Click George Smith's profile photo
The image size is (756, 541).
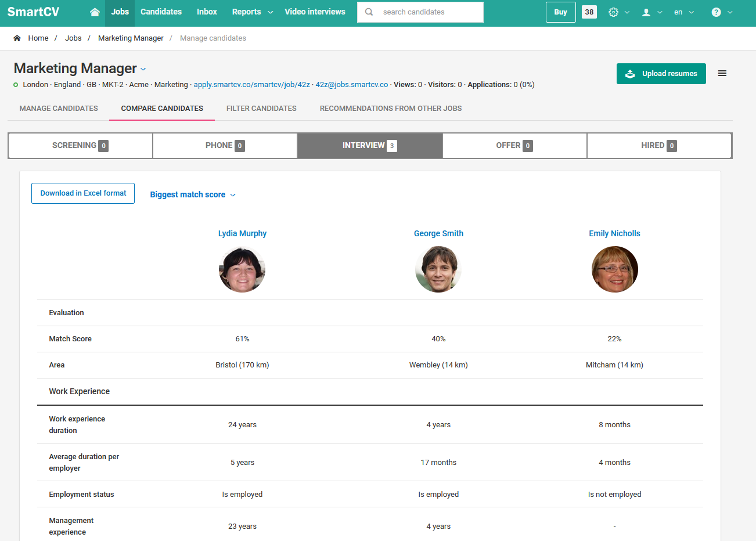438,269
